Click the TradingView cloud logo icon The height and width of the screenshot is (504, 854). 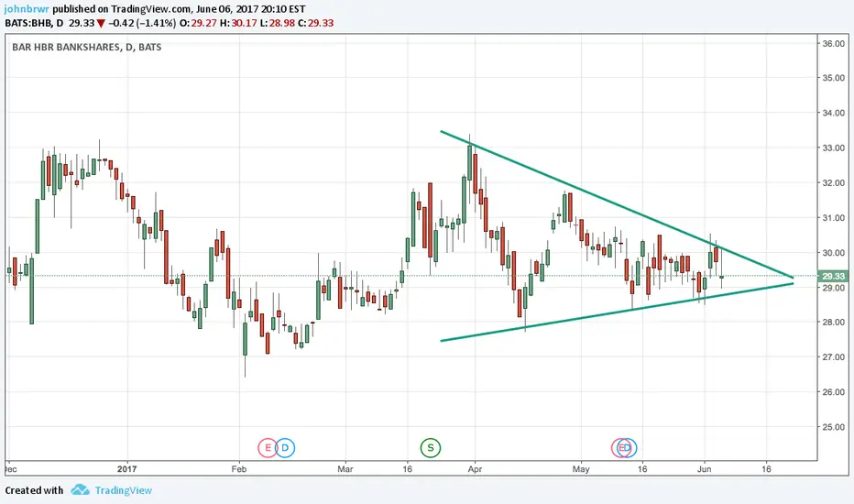80,490
